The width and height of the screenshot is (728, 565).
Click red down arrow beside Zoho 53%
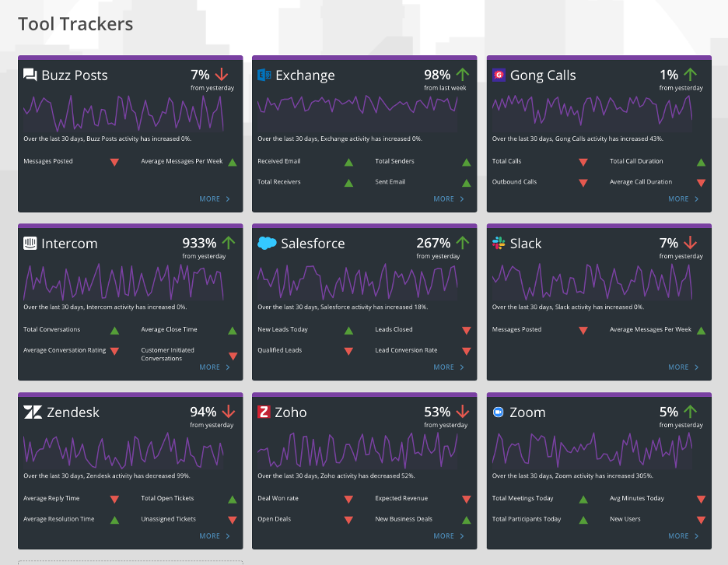click(463, 411)
